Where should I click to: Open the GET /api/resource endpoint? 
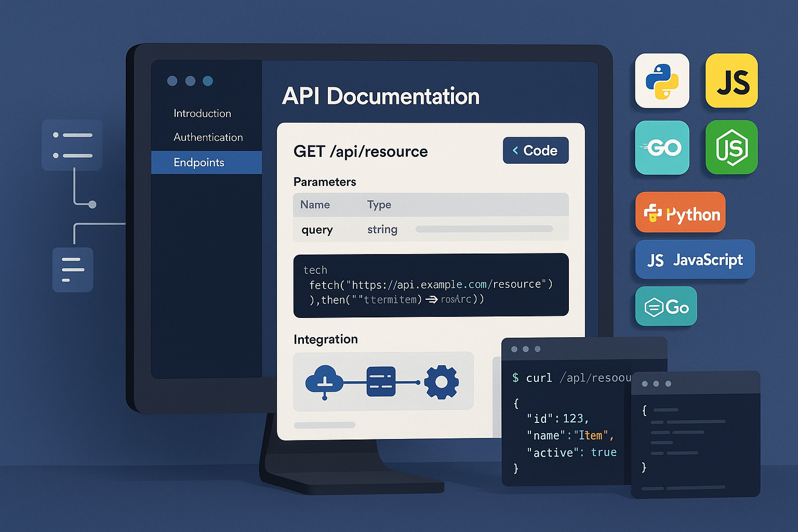point(361,151)
